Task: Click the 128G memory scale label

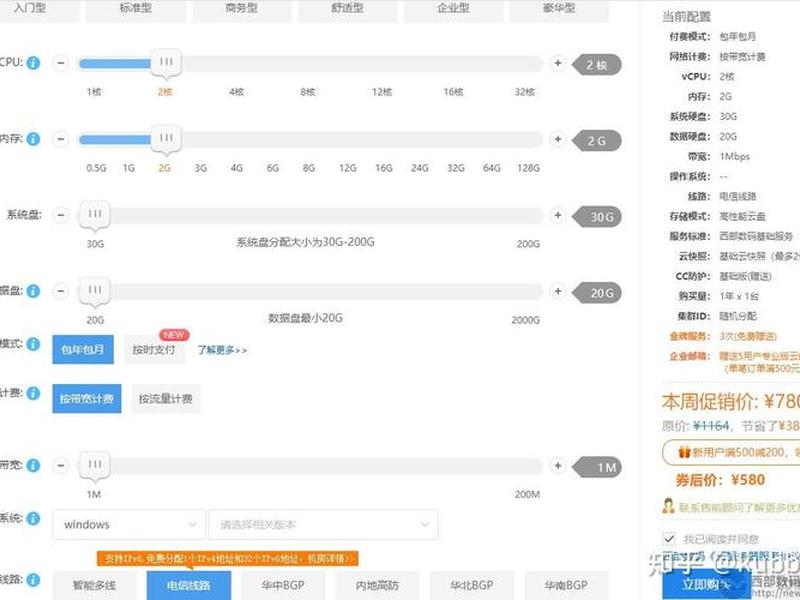Action: coord(528,168)
